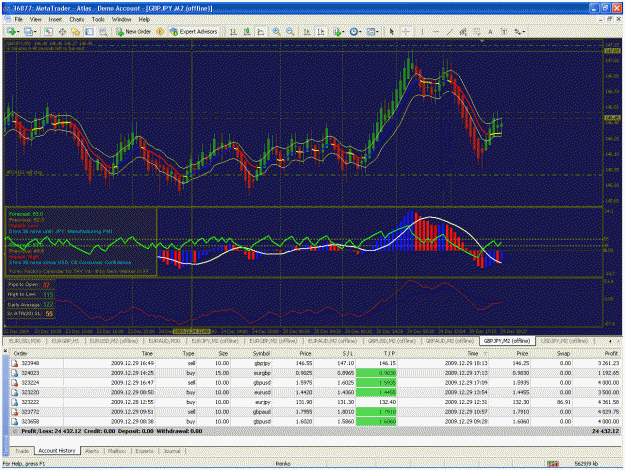Open the Help menu
The height and width of the screenshot is (470, 625).
[x=144, y=19]
